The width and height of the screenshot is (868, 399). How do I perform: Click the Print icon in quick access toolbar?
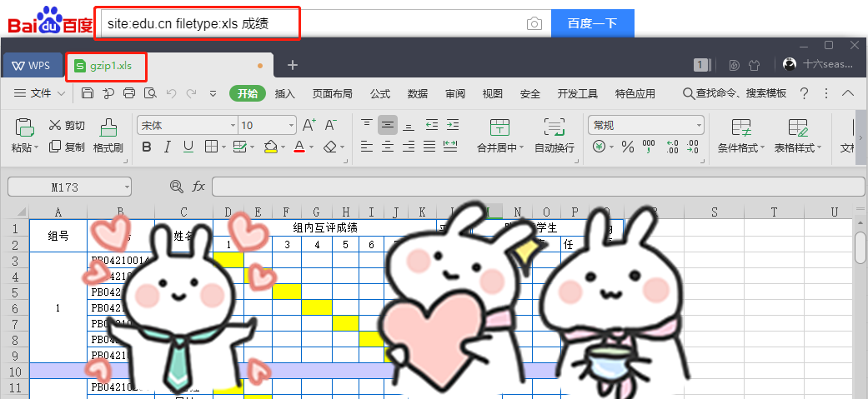click(129, 93)
